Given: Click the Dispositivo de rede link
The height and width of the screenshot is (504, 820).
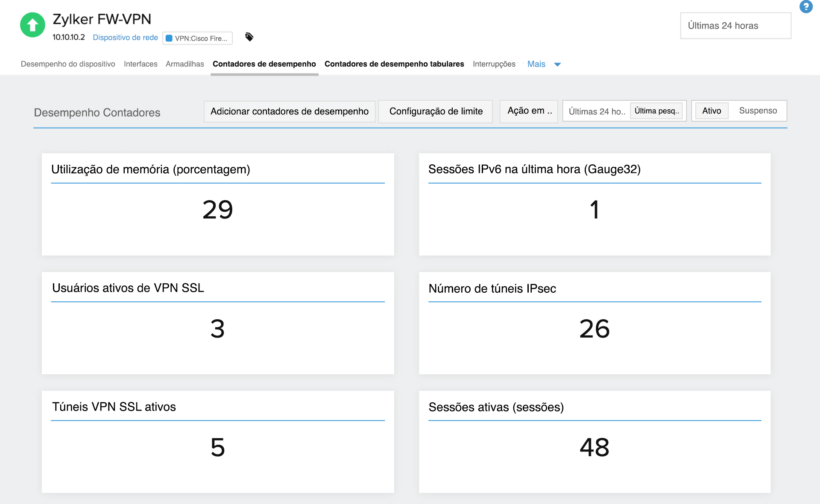Looking at the screenshot, I should tap(125, 38).
